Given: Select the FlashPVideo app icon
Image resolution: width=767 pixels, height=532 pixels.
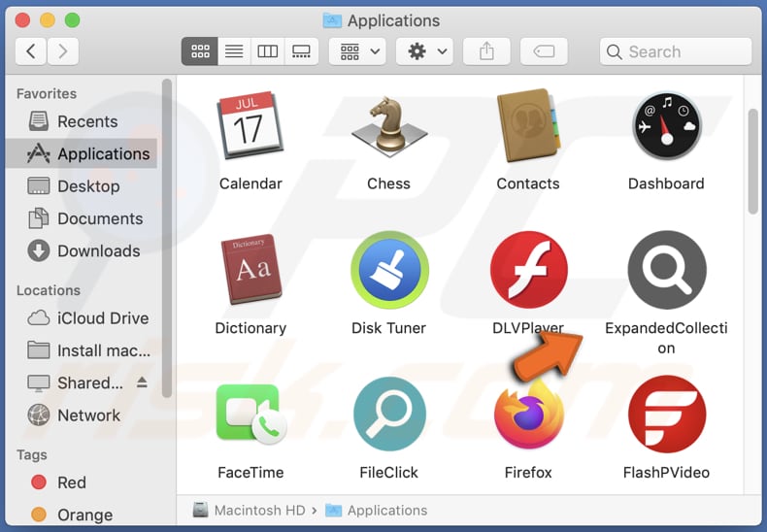Looking at the screenshot, I should point(667,415).
